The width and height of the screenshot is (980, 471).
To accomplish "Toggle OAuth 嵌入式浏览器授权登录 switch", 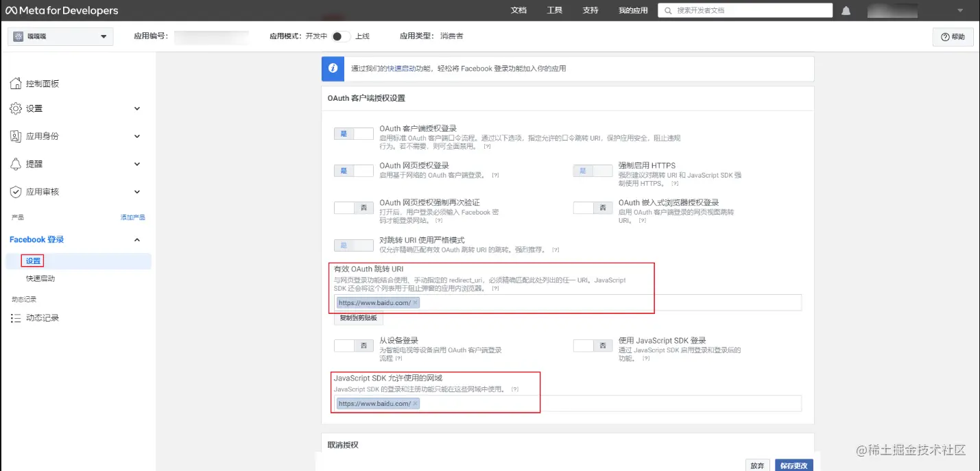I will click(593, 208).
